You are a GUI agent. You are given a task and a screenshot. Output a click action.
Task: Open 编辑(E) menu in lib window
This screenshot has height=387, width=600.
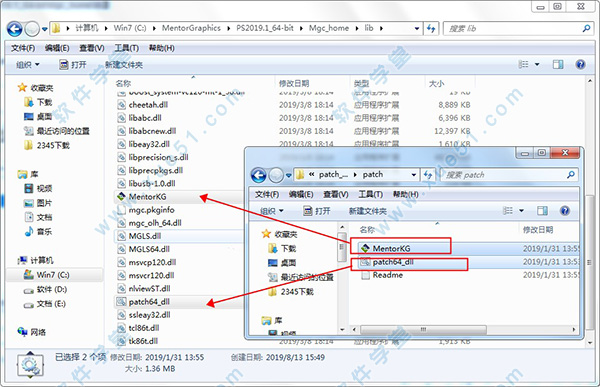(57, 48)
